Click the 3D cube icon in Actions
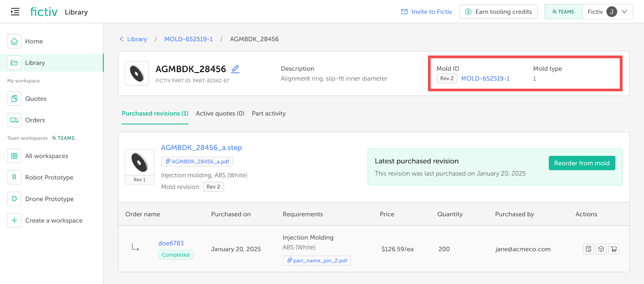Viewport: 644px width, 284px height. (601, 249)
